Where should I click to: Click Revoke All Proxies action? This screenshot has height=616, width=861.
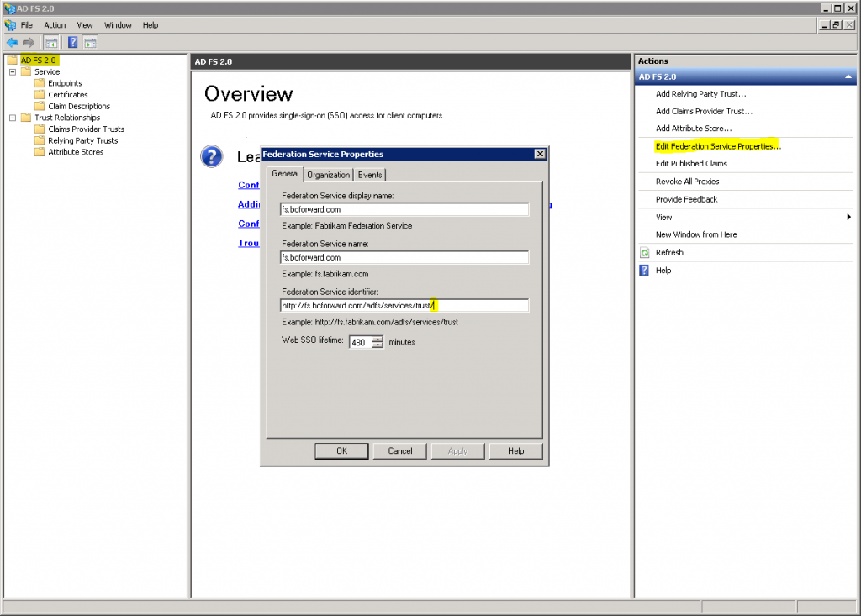click(x=688, y=182)
